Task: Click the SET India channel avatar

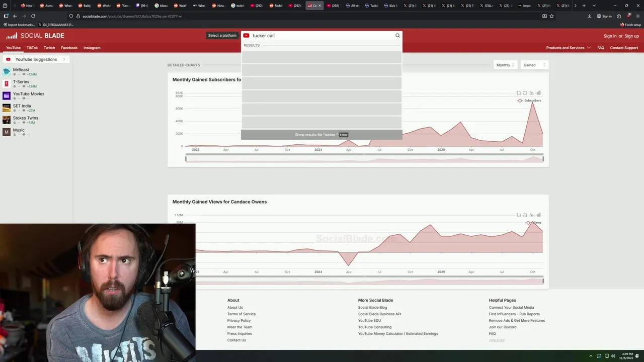Action: tap(7, 108)
